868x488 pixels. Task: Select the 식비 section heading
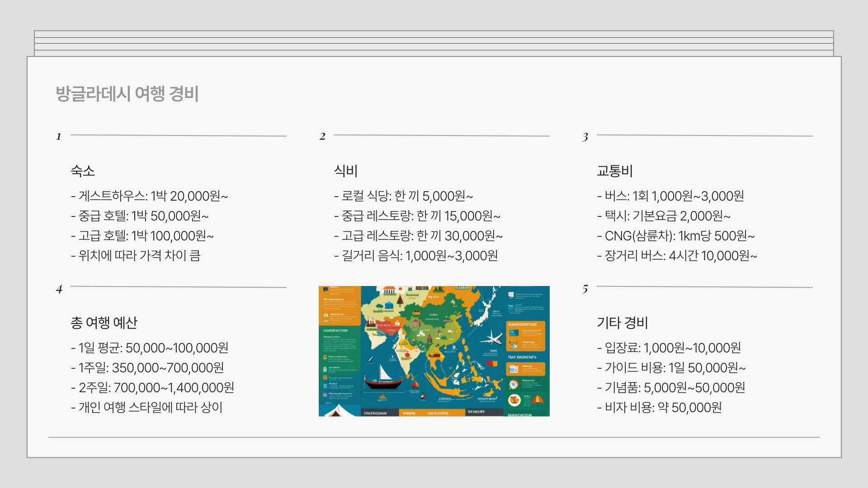[346, 171]
